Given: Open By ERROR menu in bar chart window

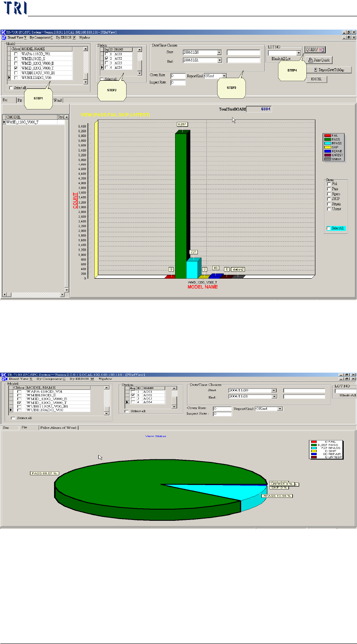Looking at the screenshot, I should (66, 38).
